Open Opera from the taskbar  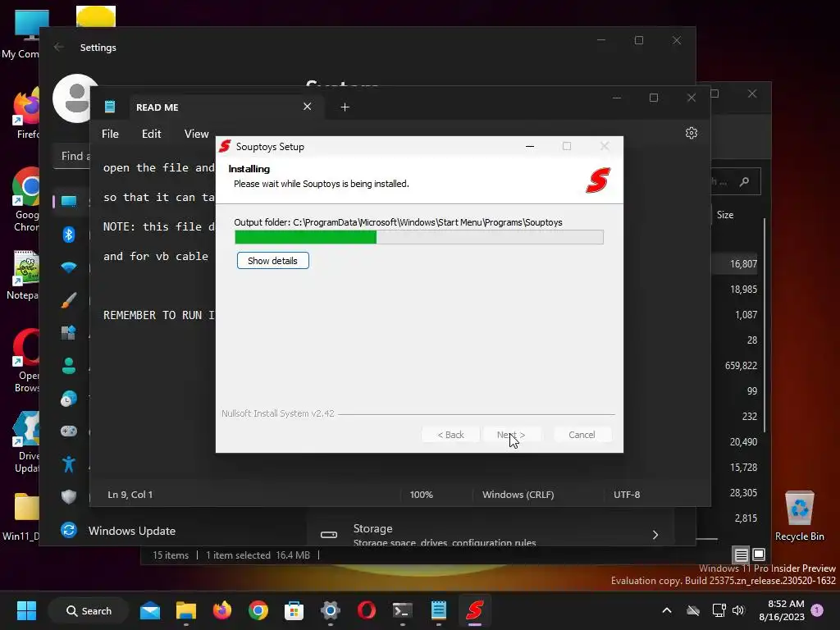(367, 610)
